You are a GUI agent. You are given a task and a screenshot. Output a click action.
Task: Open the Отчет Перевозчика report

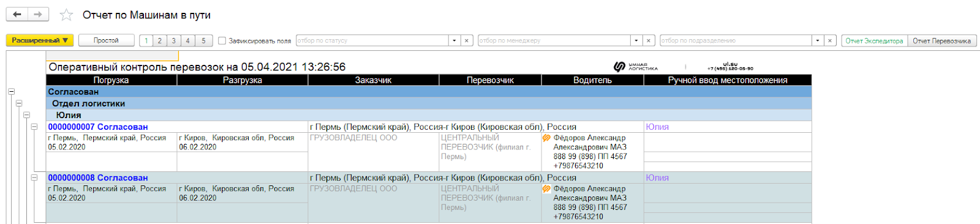(x=942, y=40)
